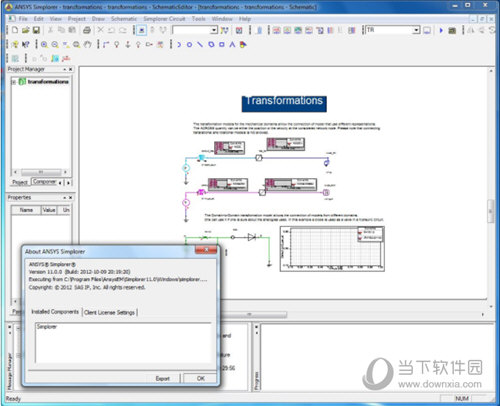The height and width of the screenshot is (406, 500).
Task: Switch to the Project tab in Project Manager
Action: click(20, 182)
